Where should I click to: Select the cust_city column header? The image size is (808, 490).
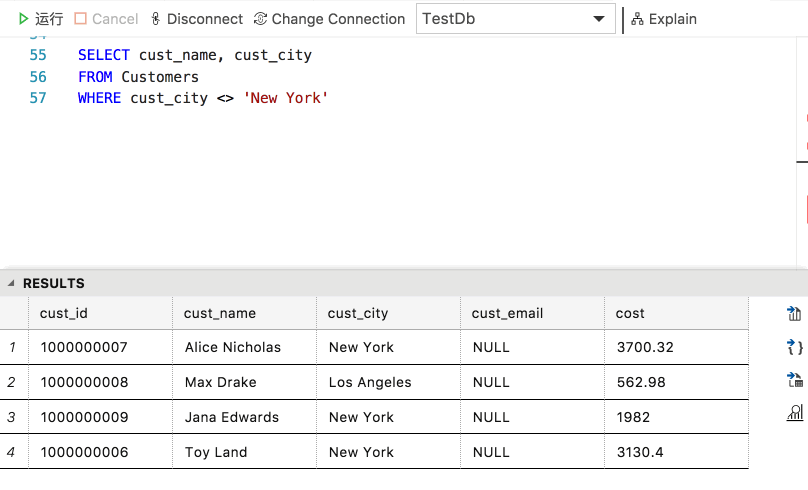389,313
